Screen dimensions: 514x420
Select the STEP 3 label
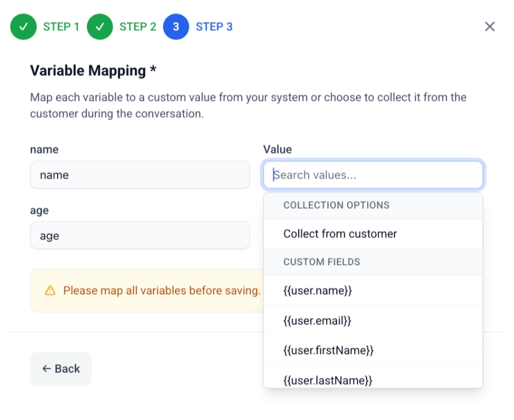coord(214,27)
